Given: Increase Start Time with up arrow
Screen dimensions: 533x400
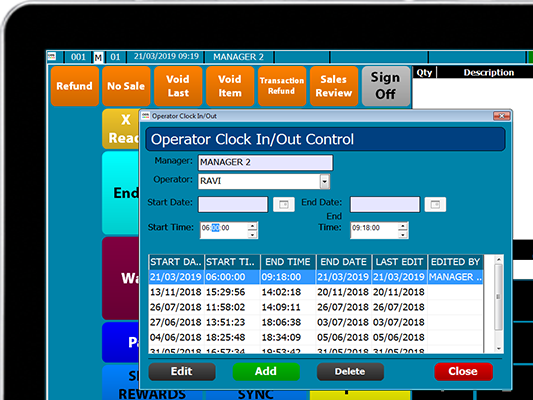Looking at the screenshot, I should pyautogui.click(x=252, y=226).
